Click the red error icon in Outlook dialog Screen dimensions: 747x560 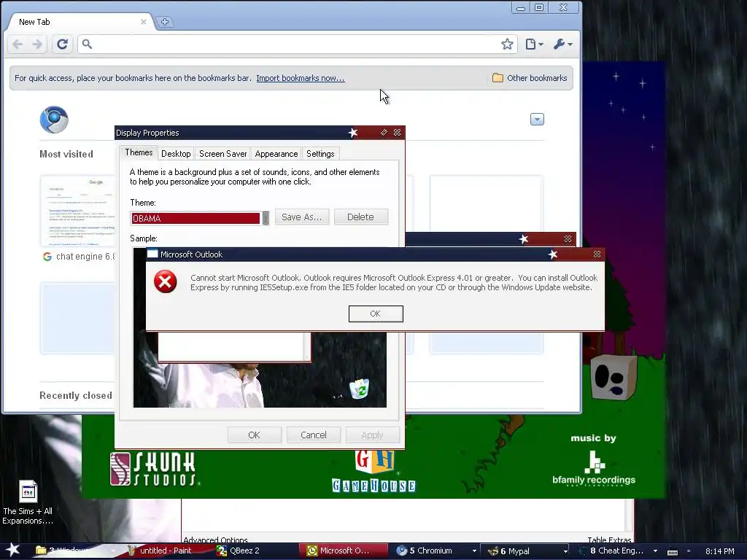coord(166,281)
